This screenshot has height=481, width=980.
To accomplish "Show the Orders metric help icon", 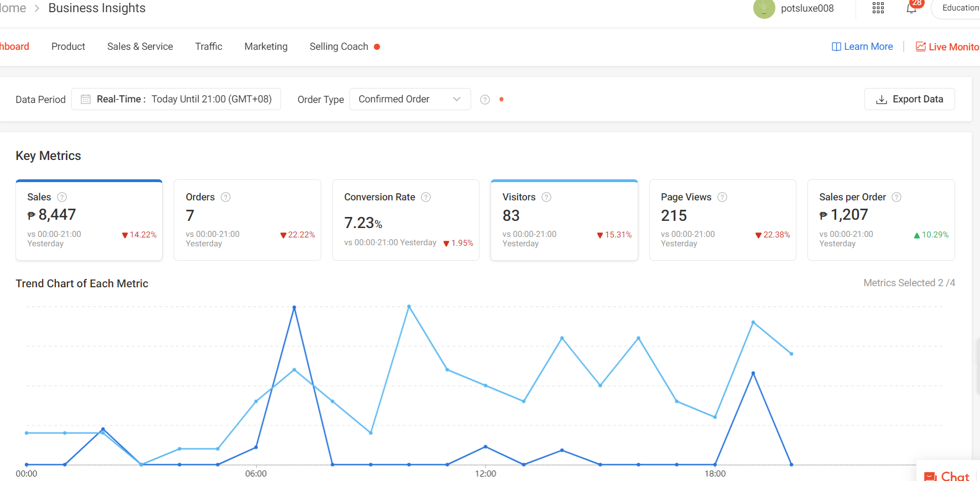I will tap(226, 197).
